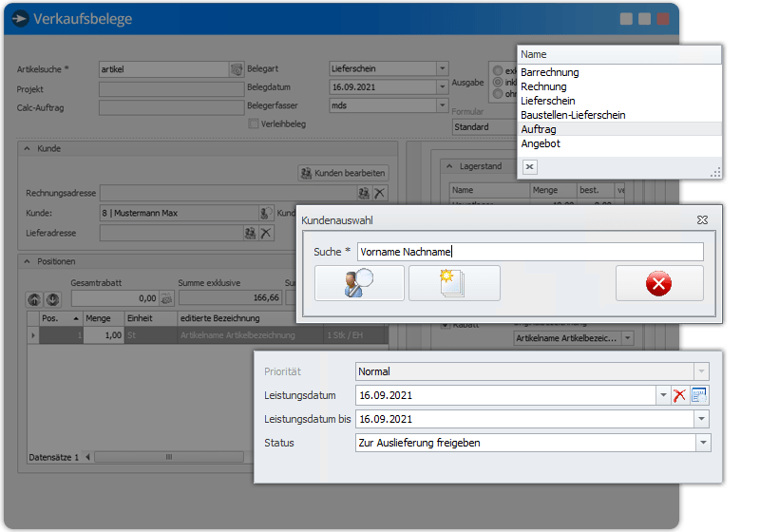Click the Leistungsdatum bis date field
The image size is (760, 532).
524,419
